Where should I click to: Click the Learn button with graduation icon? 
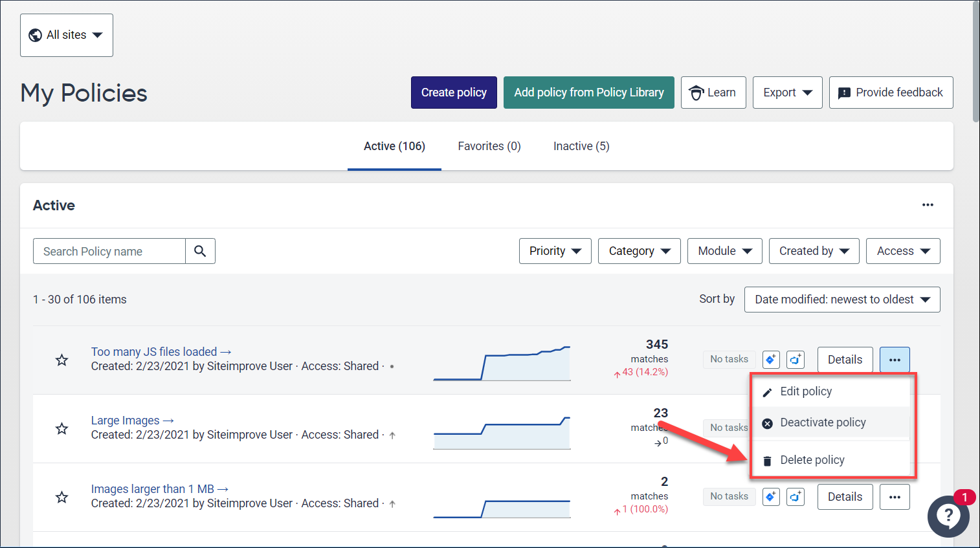coord(713,93)
